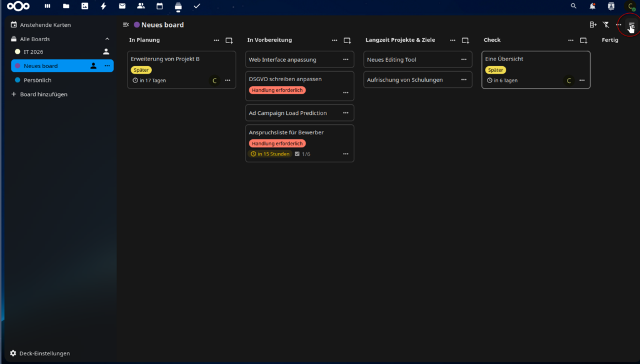Screen dimensions: 640x364
Task: Click the search magnifier icon
Action: (x=574, y=6)
